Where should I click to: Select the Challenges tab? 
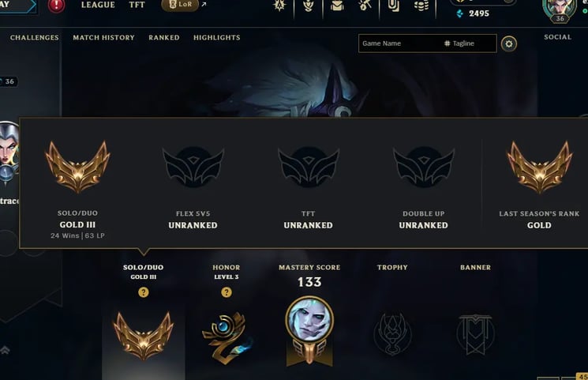point(35,38)
